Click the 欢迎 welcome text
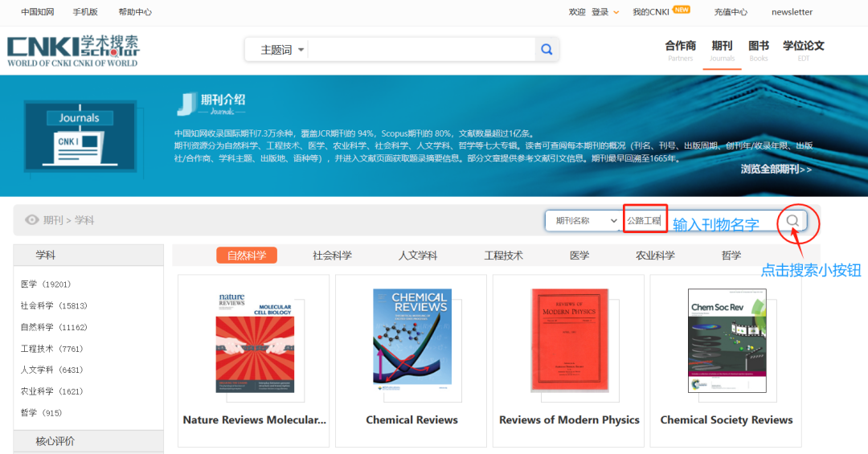 pos(577,11)
